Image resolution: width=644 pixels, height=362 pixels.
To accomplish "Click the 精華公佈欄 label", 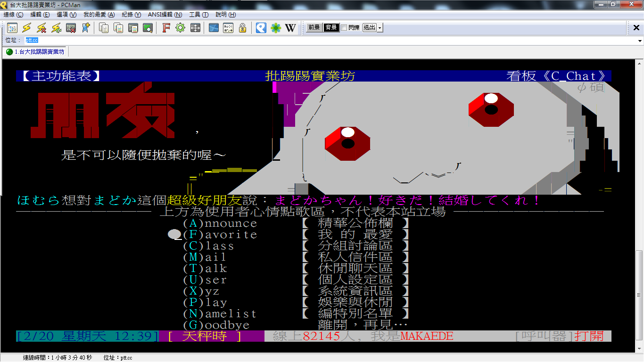I will (355, 223).
